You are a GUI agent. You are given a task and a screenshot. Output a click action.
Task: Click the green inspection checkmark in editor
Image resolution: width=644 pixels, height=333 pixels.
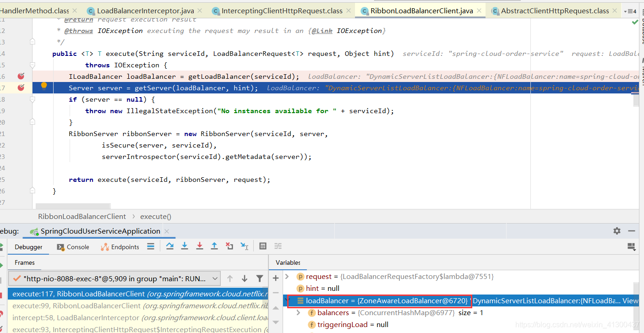(635, 22)
